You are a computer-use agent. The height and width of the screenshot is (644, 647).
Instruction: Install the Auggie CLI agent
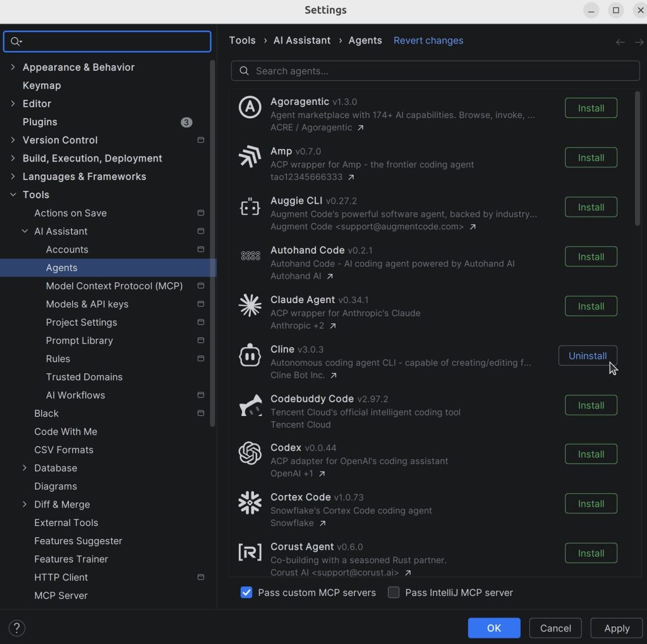point(591,207)
